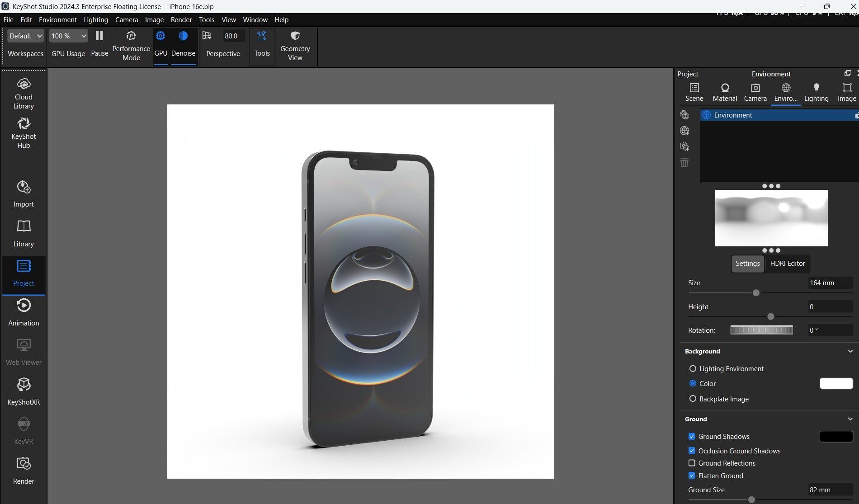Switch to the Scene tab
Screen dimensions: 859x504
point(694,92)
